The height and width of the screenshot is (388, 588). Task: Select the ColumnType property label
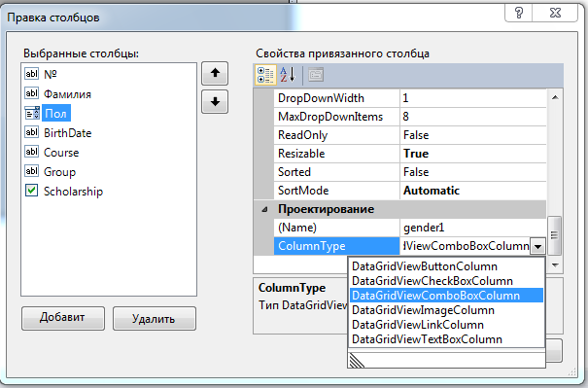click(336, 246)
